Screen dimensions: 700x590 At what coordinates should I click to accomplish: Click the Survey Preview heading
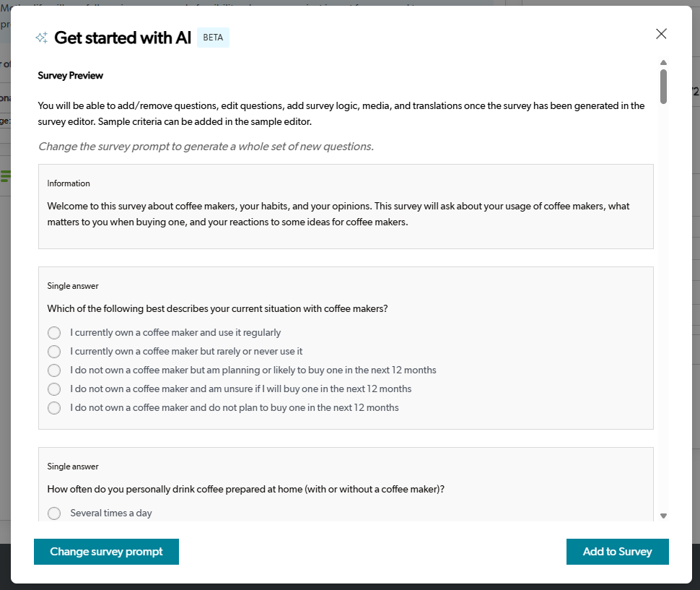[x=71, y=75]
